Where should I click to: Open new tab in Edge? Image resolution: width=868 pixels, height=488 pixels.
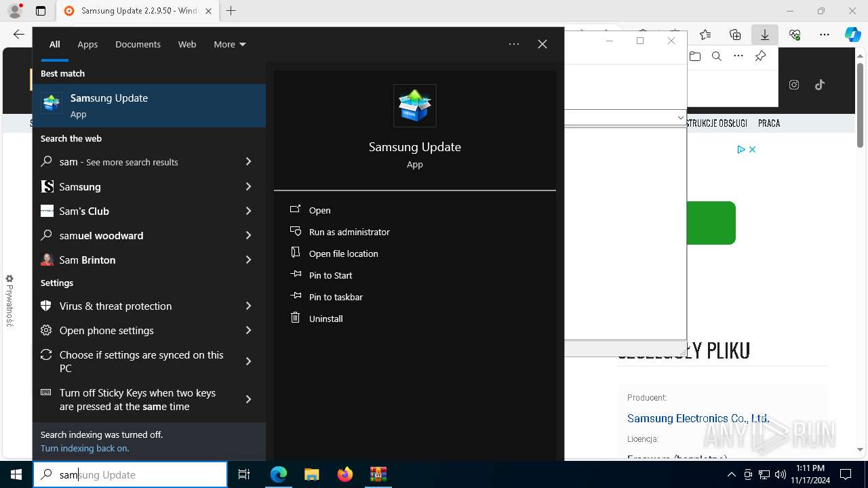click(x=231, y=11)
